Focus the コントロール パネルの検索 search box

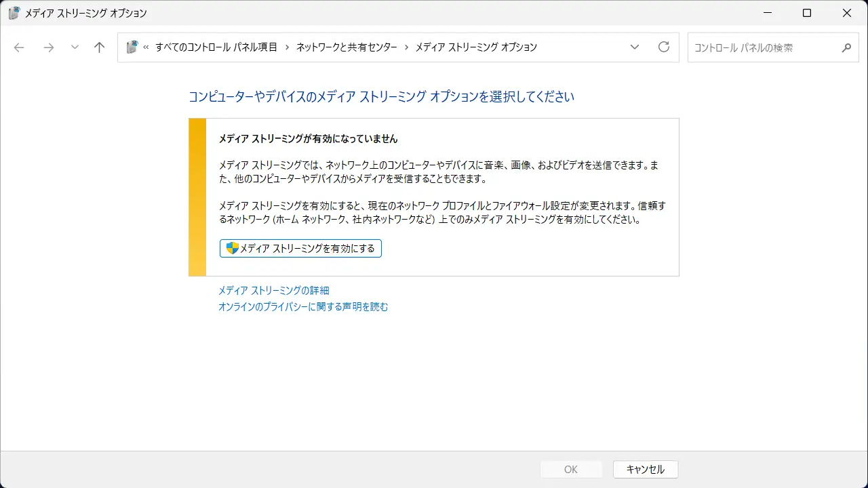tap(763, 47)
